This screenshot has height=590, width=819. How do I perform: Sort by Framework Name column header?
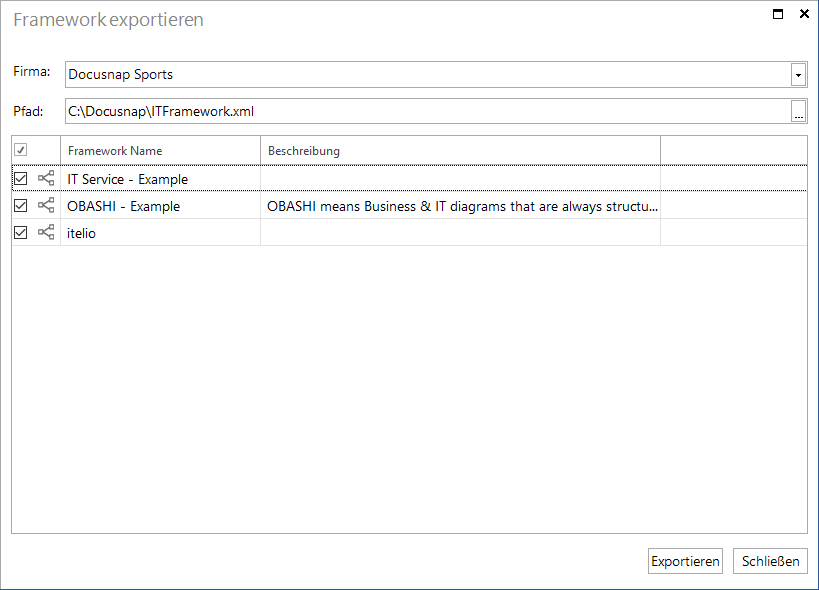[160, 151]
